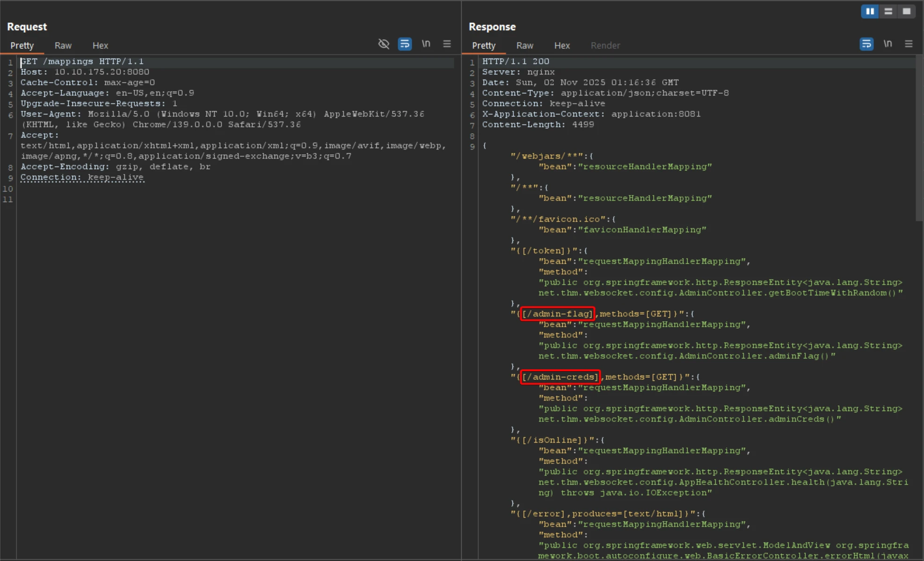This screenshot has height=561, width=924.
Task: Switch Request view to Hex tab
Action: tap(100, 46)
